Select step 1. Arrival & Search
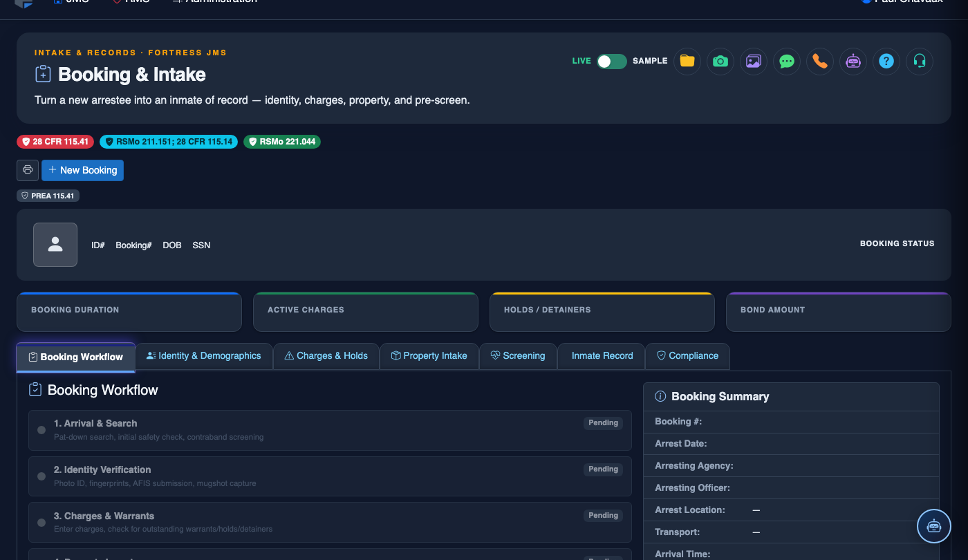The image size is (968, 560). 330,430
